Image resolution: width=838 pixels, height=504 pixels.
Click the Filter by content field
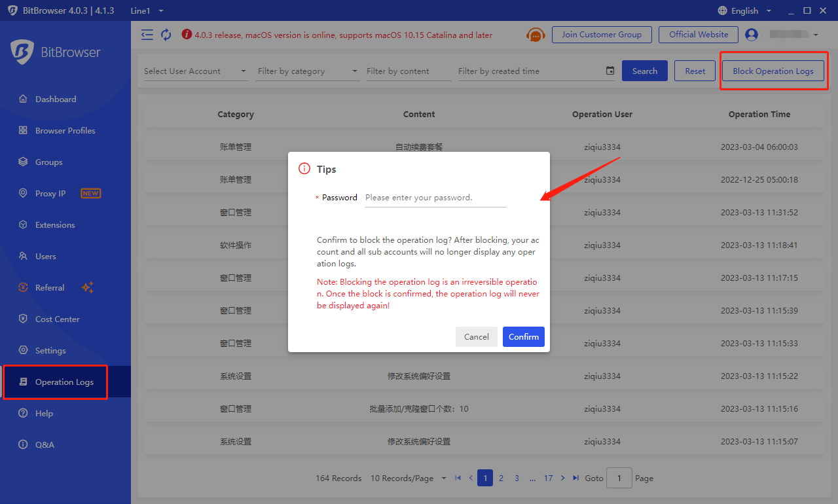click(x=409, y=71)
